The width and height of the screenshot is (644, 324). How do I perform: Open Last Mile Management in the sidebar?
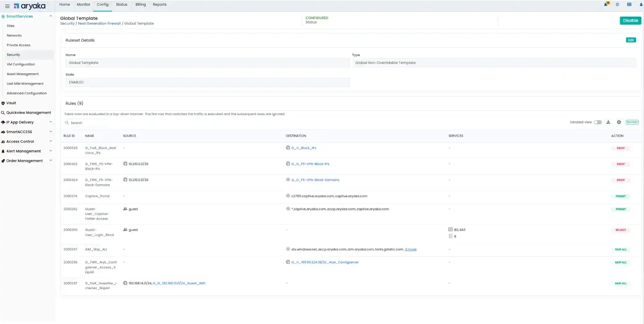tap(25, 84)
